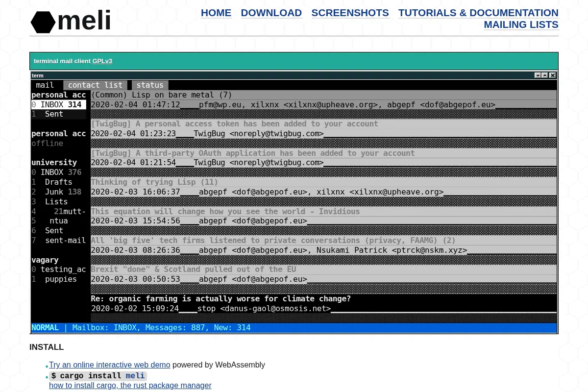Click the term window shade-up button
Viewport: 588px width, 392px height.
[545, 75]
